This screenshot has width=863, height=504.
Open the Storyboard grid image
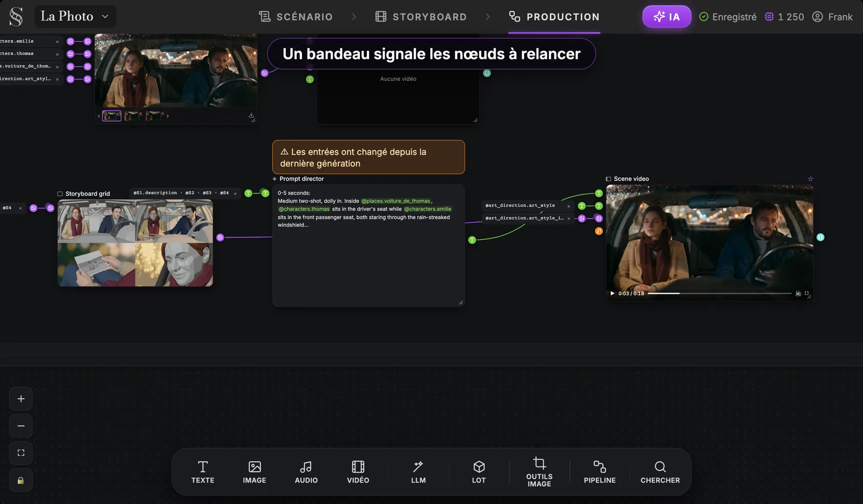tap(135, 243)
